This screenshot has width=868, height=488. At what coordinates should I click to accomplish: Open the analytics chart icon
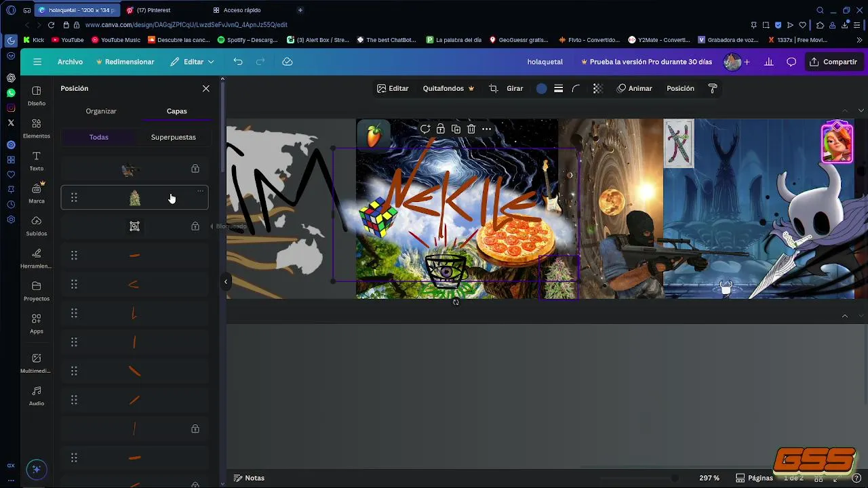pyautogui.click(x=769, y=62)
